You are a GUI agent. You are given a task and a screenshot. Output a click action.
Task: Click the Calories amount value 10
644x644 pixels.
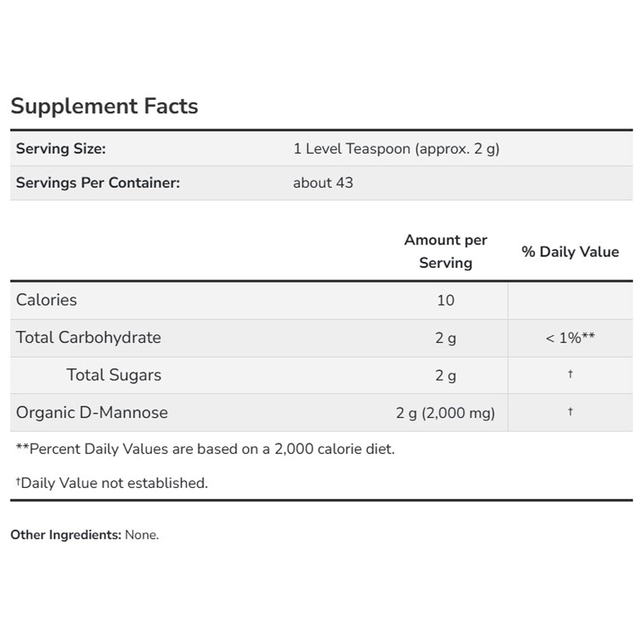click(445, 301)
